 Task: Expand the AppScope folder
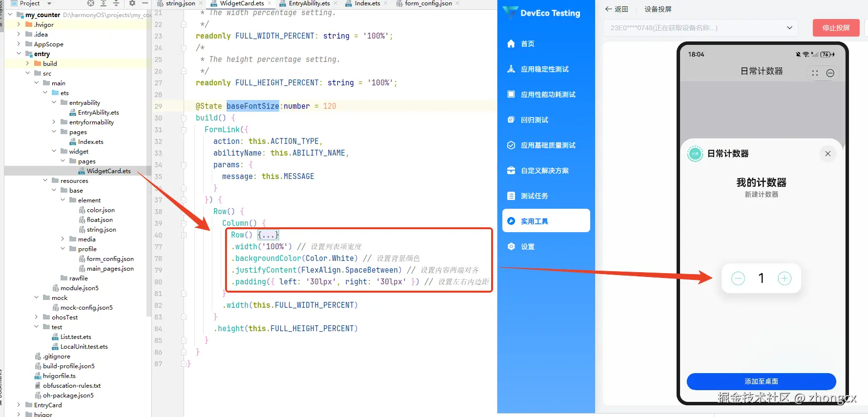19,44
